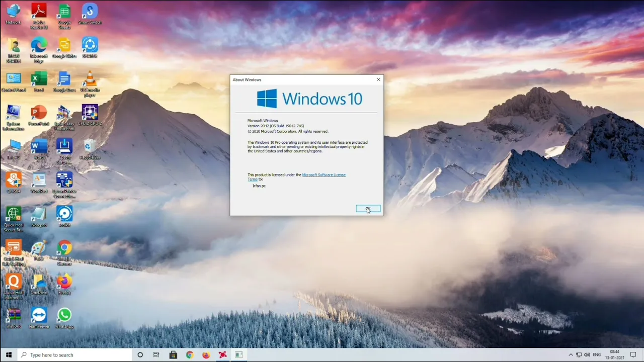Open Epson Software Updater shortcut

[x=64, y=151]
